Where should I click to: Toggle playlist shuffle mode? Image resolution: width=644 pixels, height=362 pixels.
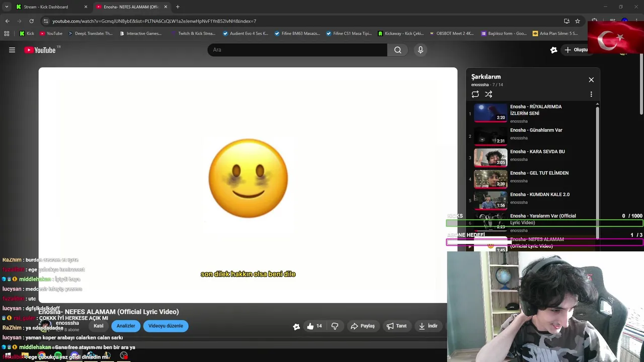click(x=489, y=94)
